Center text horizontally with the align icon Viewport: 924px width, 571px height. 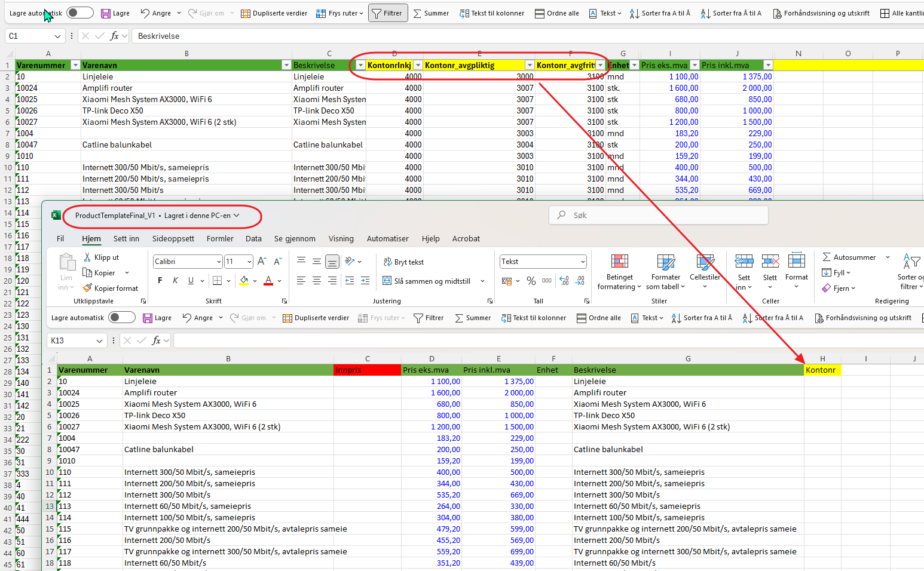coord(317,281)
